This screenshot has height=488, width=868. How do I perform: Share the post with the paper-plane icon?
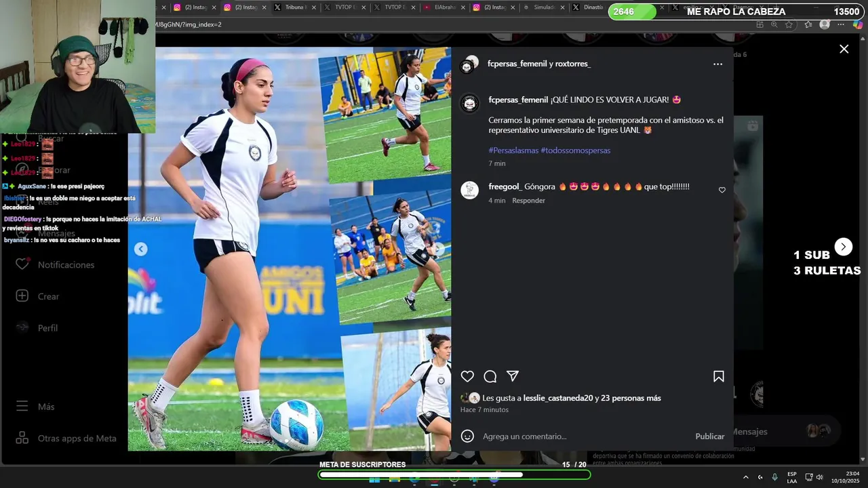click(513, 376)
